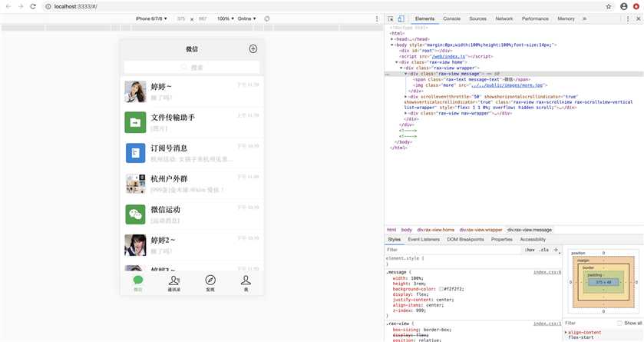Bookmark the page with star icon
Screen dimensions: 644x342
[609, 7]
